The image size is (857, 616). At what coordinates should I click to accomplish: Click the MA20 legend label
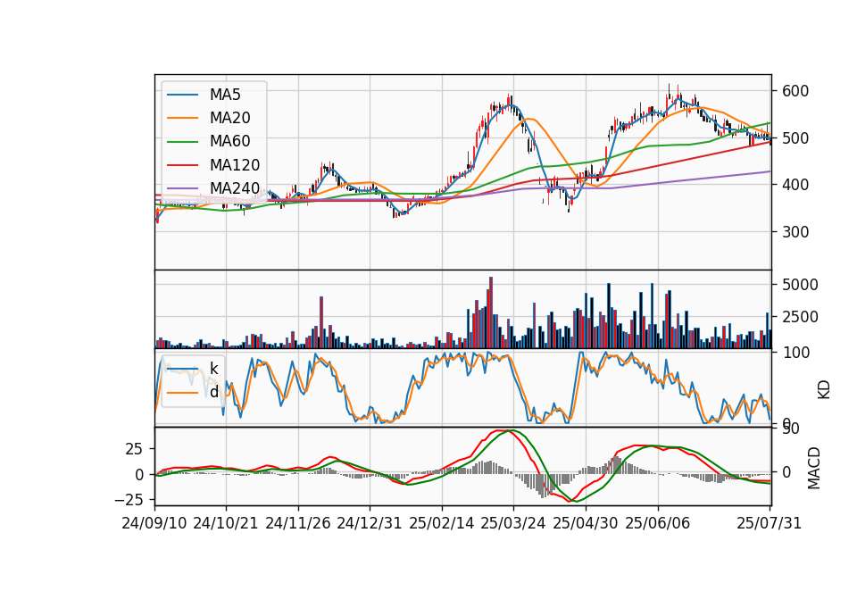click(x=229, y=118)
